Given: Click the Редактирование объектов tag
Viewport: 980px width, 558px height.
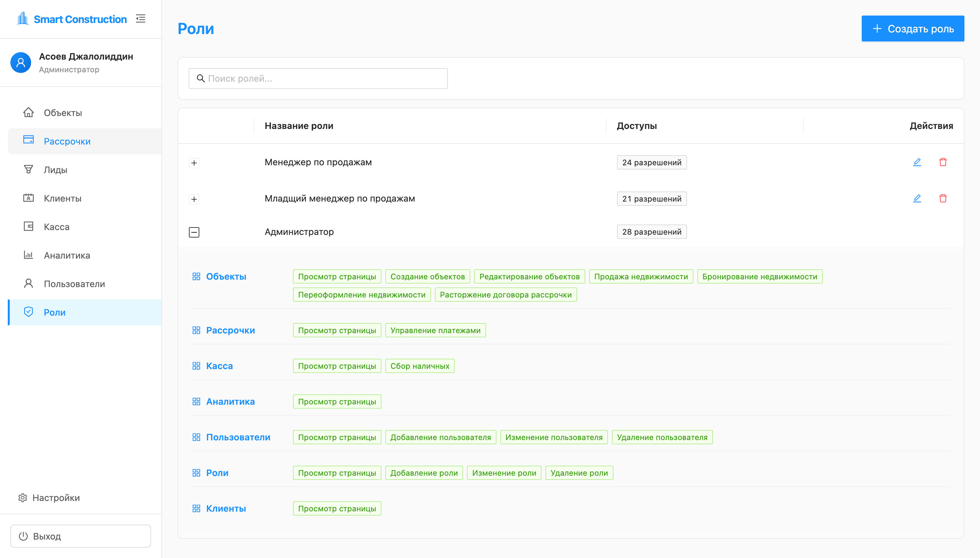Looking at the screenshot, I should [x=529, y=277].
